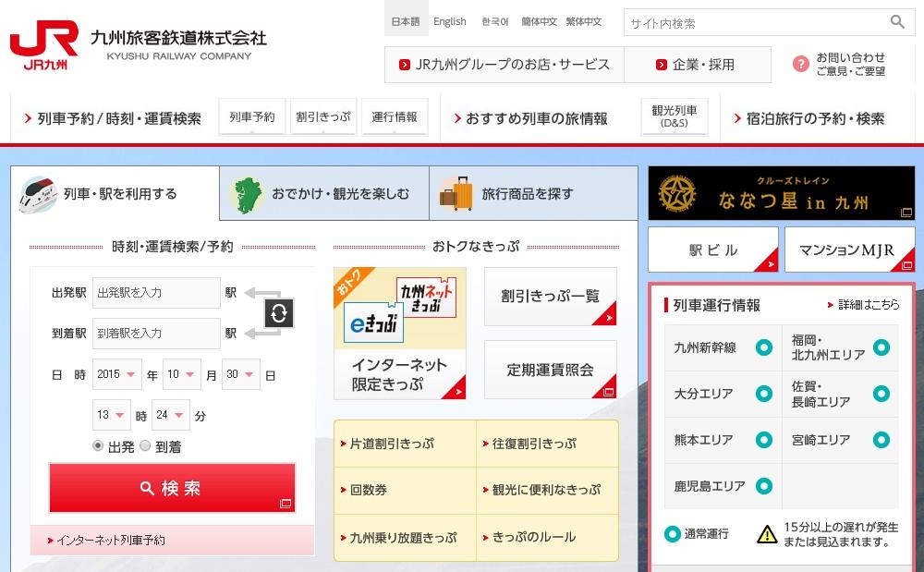Click the 宮崎エリア status circle icon
The height and width of the screenshot is (572, 924).
pyautogui.click(x=881, y=440)
